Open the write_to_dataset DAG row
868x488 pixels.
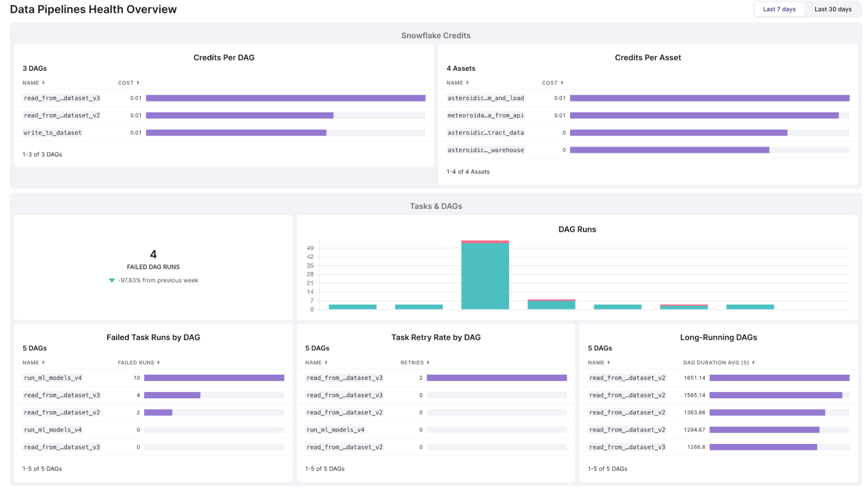point(53,133)
